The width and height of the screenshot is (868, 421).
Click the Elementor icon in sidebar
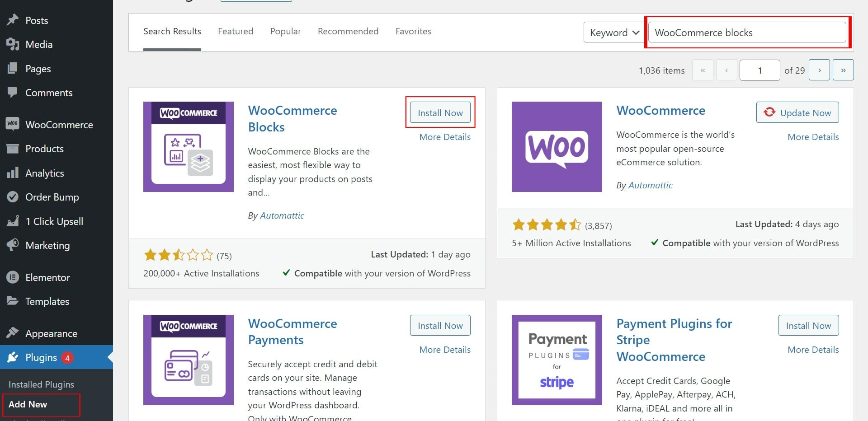pos(13,277)
